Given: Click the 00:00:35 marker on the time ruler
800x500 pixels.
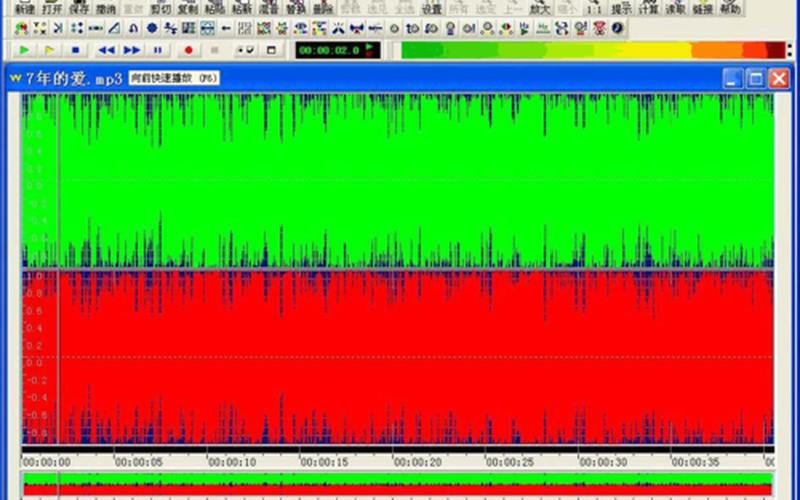Looking at the screenshot, I should [696, 462].
